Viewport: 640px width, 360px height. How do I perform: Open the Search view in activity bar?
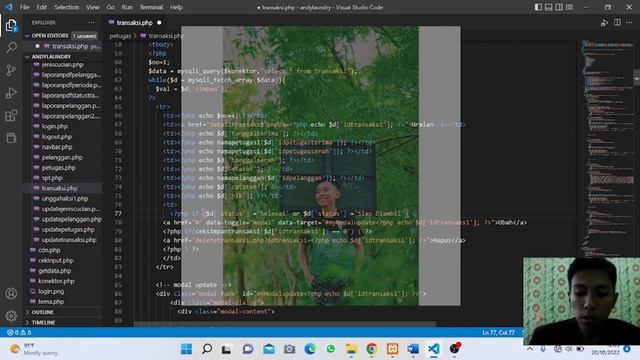pyautogui.click(x=11, y=48)
